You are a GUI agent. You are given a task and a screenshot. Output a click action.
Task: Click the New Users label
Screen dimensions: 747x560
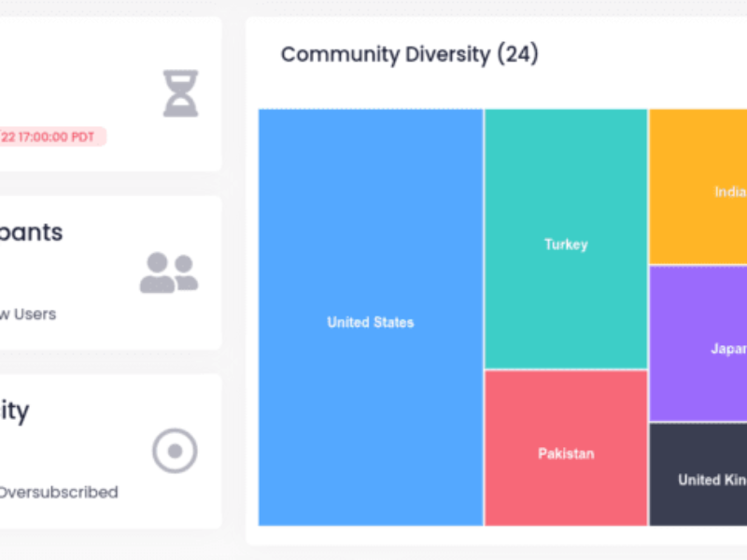(x=28, y=315)
